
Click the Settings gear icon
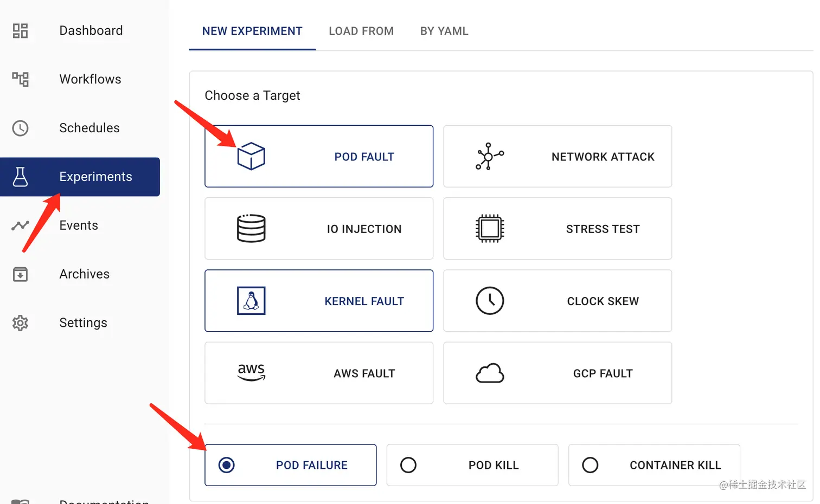tap(20, 323)
